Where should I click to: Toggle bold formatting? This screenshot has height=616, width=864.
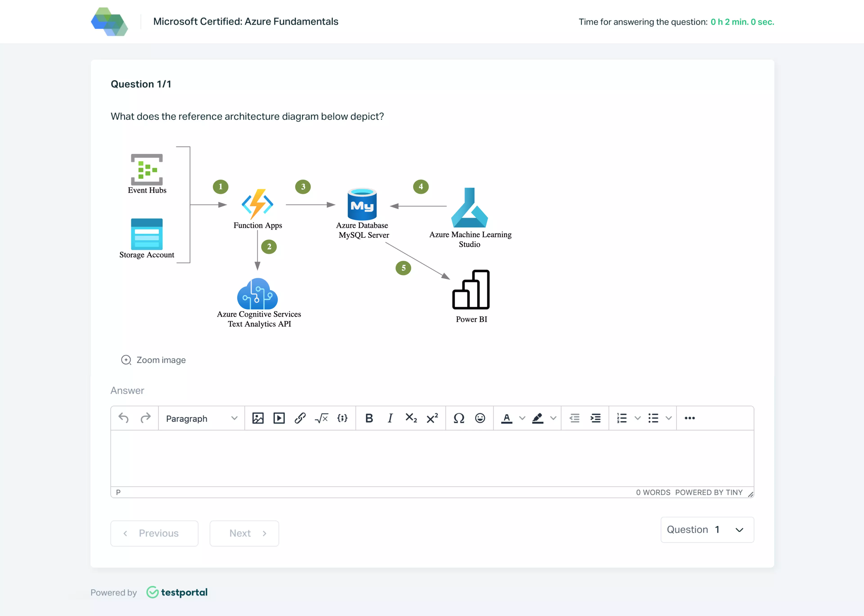(x=369, y=418)
